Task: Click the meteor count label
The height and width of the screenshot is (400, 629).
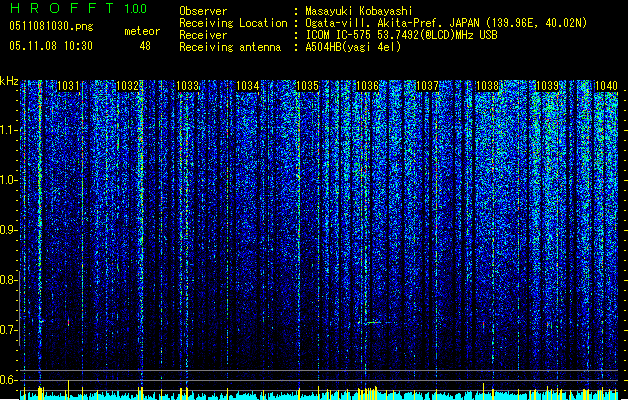Action: (142, 31)
